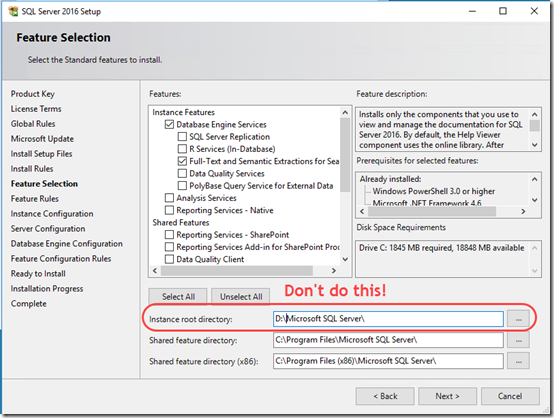
Task: Click prerequisites right scroll arrow
Action: tap(523, 211)
